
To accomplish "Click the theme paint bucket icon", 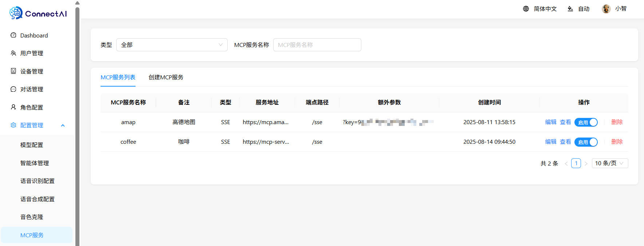I will pos(570,9).
